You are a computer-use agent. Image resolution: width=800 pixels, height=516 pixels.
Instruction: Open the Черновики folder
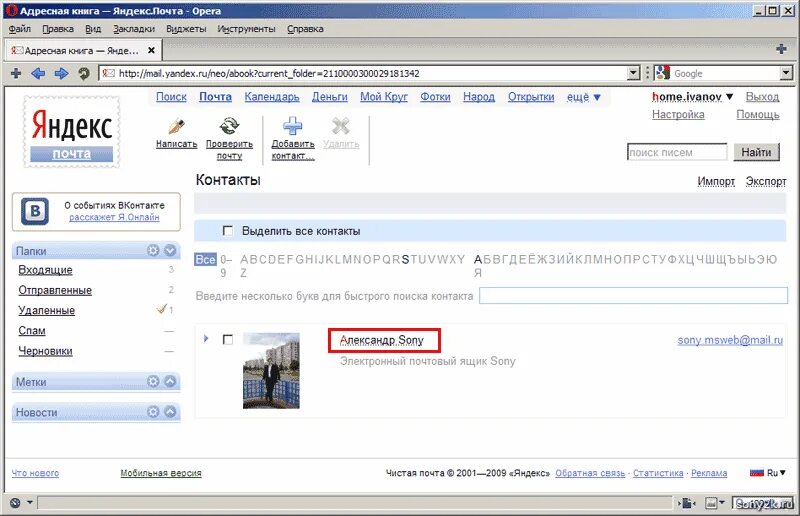tap(45, 351)
